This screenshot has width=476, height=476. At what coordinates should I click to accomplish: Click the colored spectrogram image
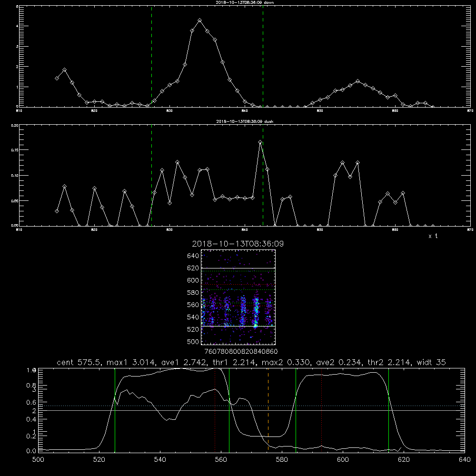[x=238, y=297]
